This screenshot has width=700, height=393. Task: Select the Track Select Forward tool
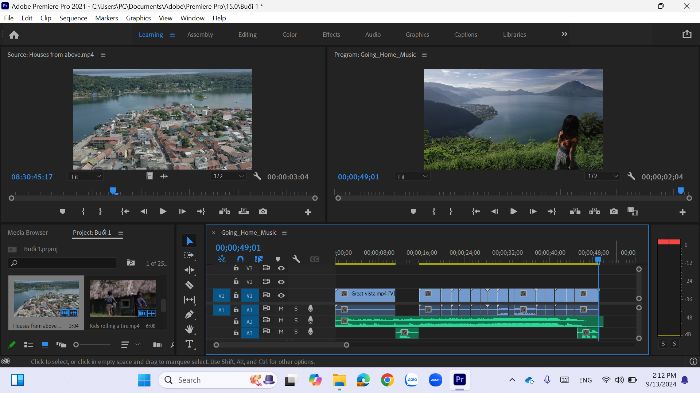pyautogui.click(x=189, y=255)
